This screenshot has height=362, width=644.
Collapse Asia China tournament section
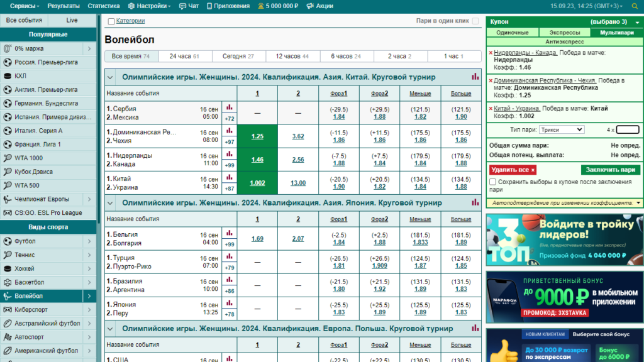pos(110,77)
